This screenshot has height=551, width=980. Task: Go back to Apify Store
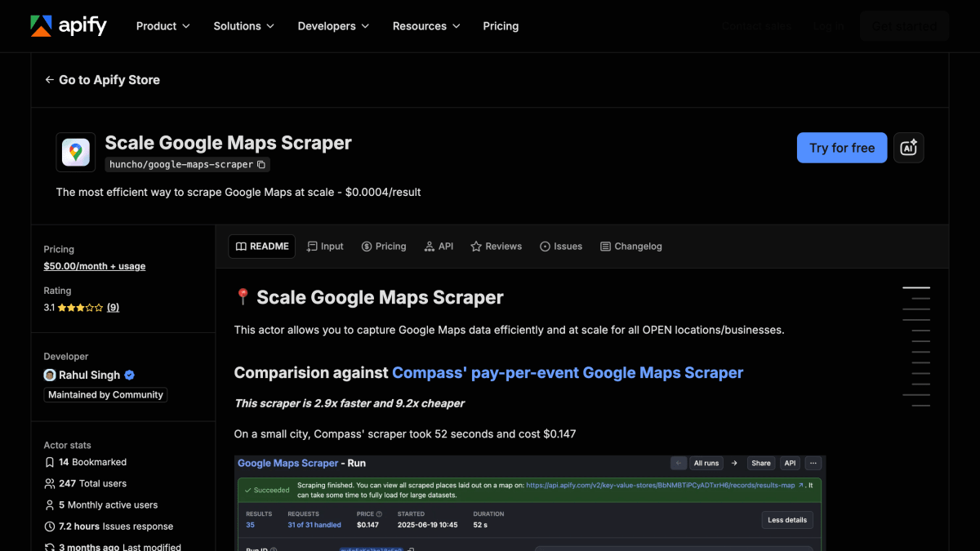pyautogui.click(x=102, y=80)
